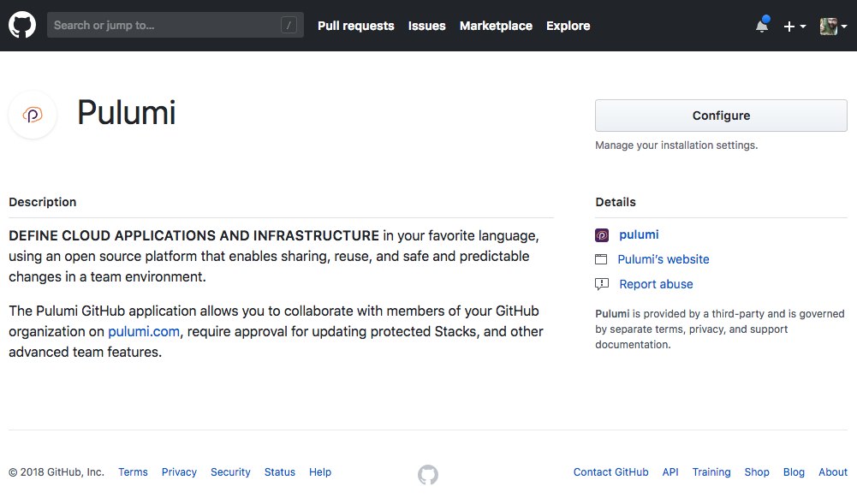Viewport: 857px width, 504px height.
Task: Open the Privacy footer link
Action: coord(179,471)
